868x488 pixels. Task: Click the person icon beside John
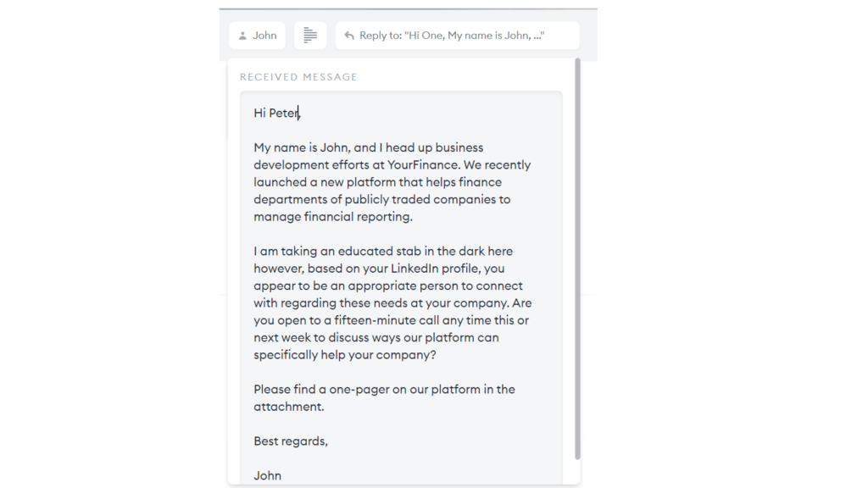click(242, 36)
